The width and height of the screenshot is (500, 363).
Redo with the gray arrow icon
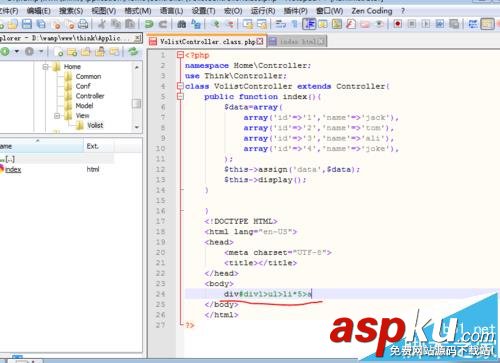click(163, 24)
